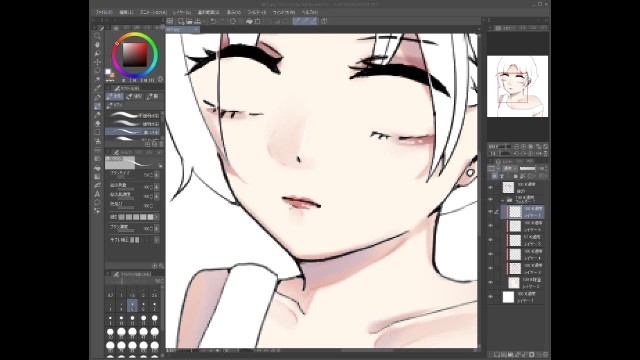
Task: Open brush density dynamics button
Action: point(157,229)
